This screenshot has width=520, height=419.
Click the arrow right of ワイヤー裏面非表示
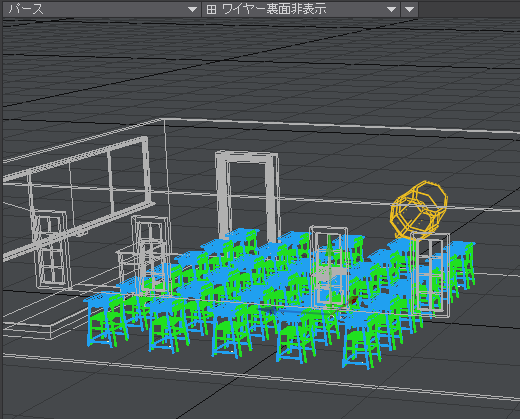pos(392,9)
